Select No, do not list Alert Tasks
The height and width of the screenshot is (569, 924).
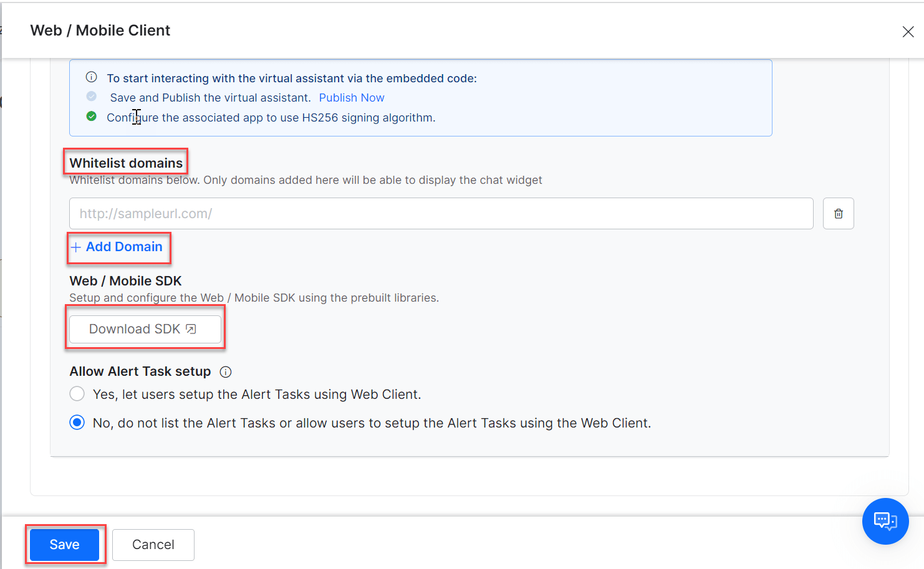coord(77,423)
